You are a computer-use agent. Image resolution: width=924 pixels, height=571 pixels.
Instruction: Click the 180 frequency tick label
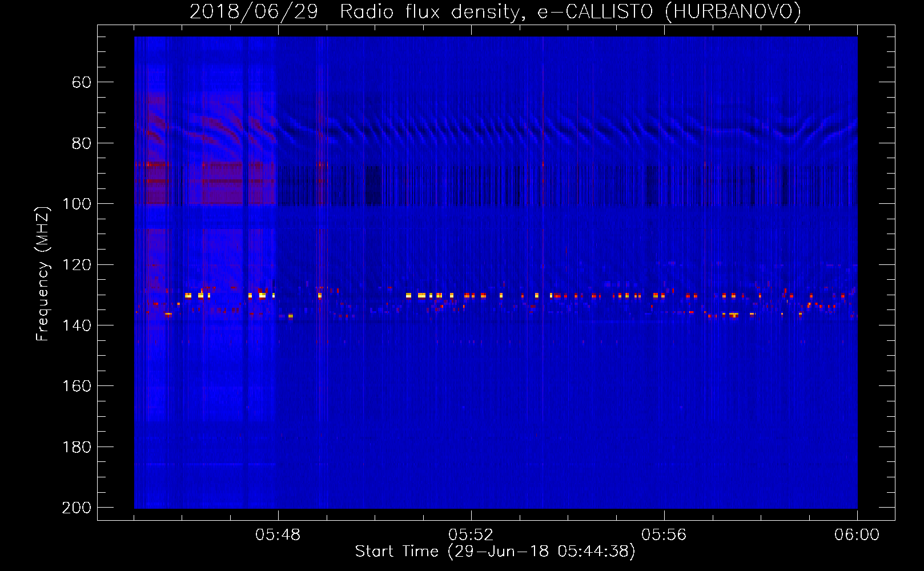point(77,447)
